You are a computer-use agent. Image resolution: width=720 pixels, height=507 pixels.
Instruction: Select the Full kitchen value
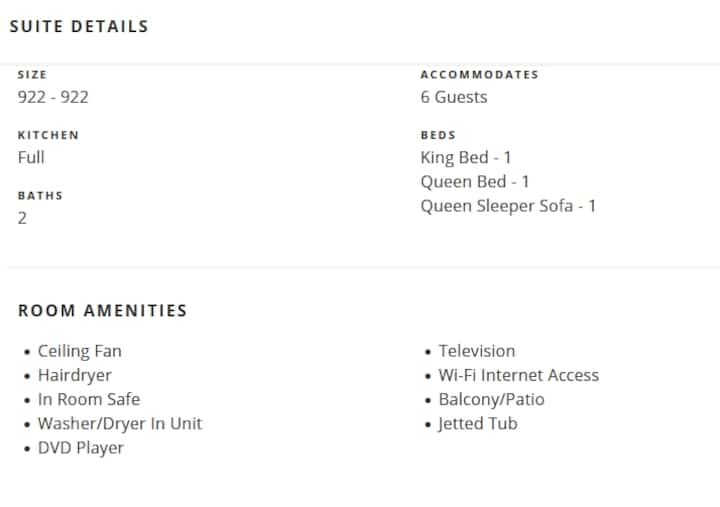pyautogui.click(x=31, y=157)
